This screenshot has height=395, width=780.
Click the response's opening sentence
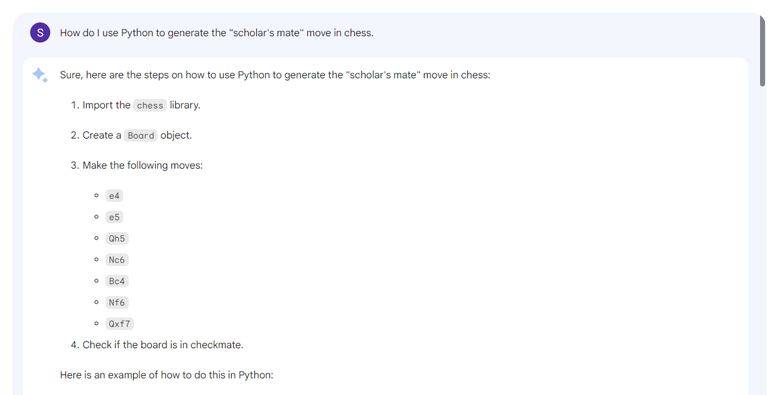coord(275,75)
